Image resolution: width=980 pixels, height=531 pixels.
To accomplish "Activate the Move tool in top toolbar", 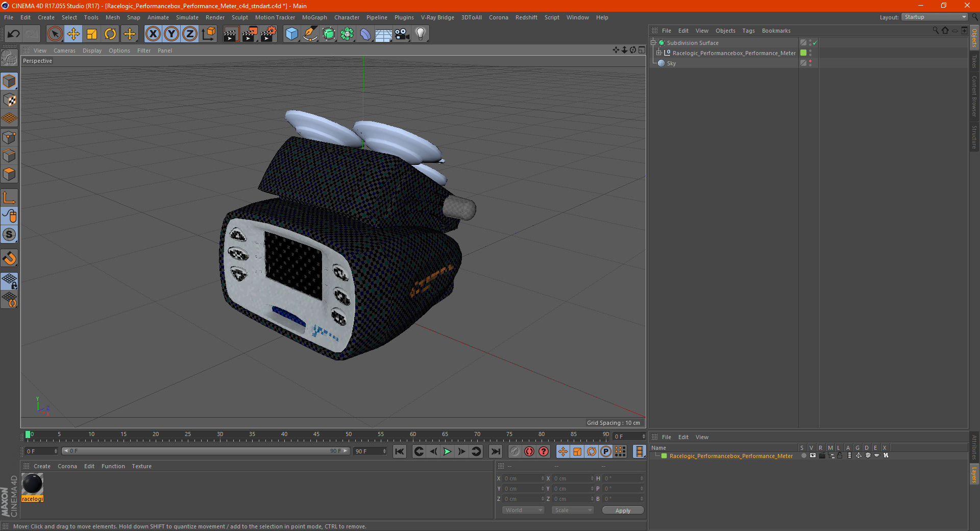I will [x=73, y=34].
